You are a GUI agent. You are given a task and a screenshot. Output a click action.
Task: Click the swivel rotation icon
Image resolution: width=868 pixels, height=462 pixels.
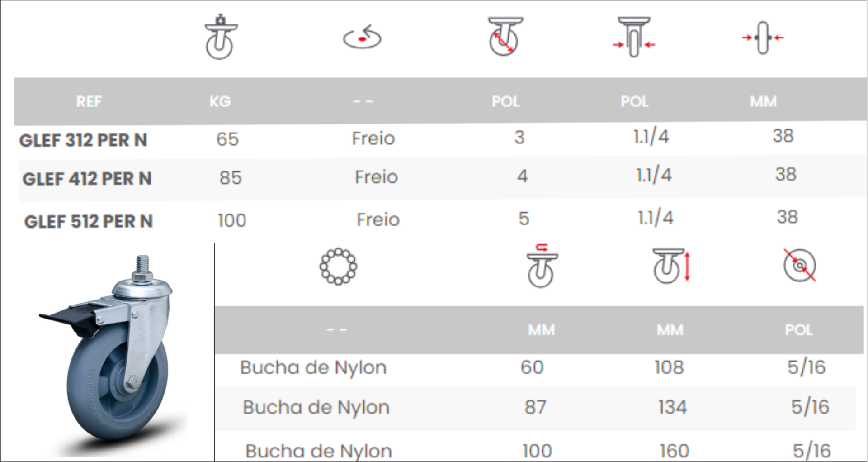362,37
